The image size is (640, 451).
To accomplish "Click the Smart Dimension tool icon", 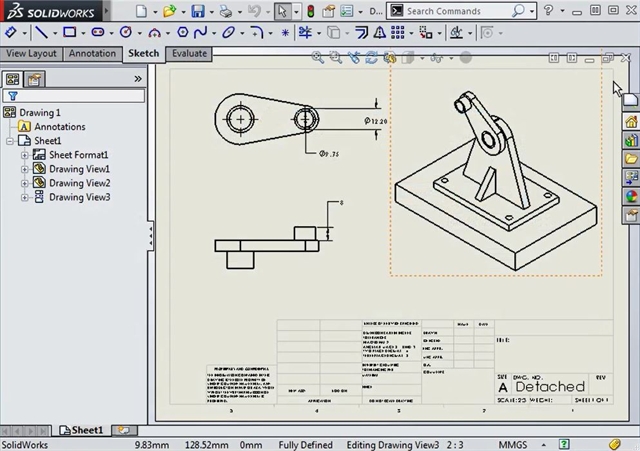I will pyautogui.click(x=10, y=32).
